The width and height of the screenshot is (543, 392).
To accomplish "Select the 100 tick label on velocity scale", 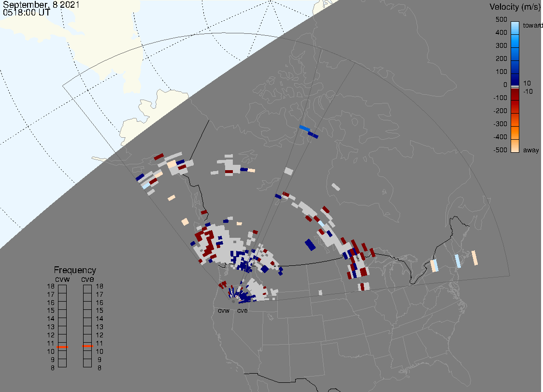I will 501,72.
